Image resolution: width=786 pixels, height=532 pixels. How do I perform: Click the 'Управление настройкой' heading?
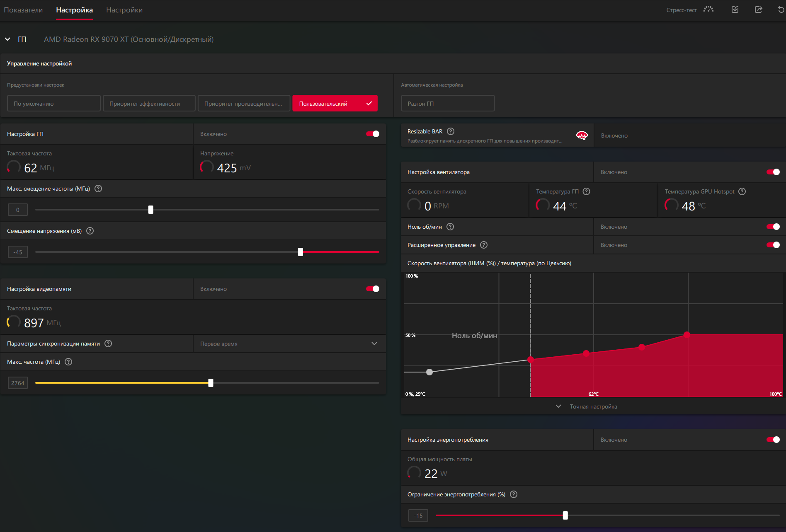point(39,63)
